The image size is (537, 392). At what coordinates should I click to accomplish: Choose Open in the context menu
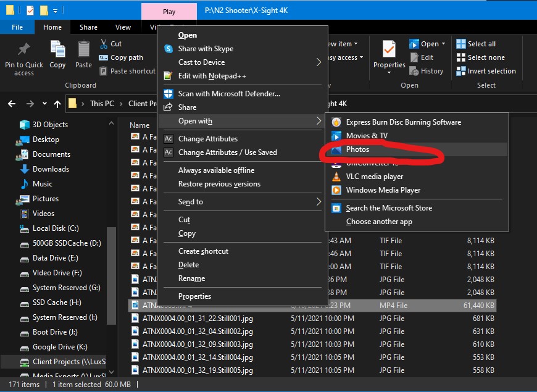(188, 35)
